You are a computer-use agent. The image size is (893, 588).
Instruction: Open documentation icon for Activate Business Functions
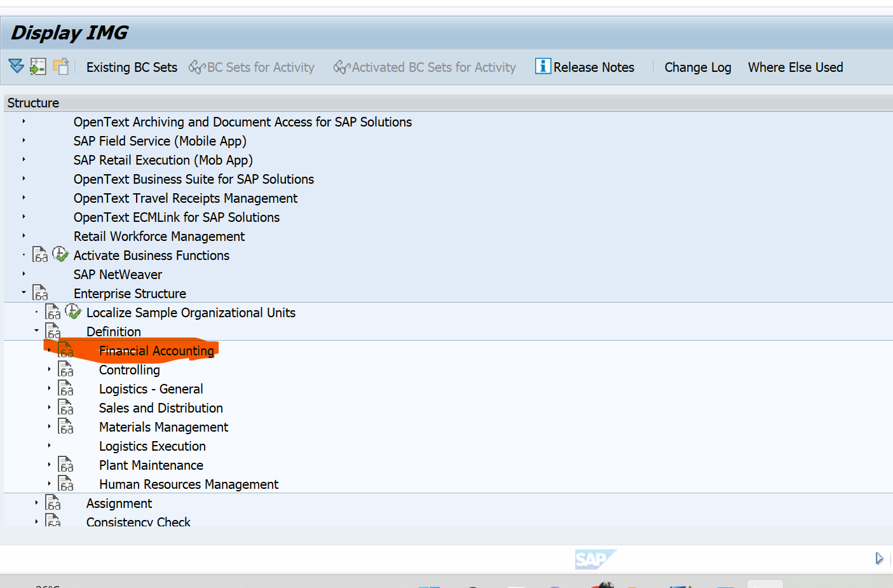40,255
